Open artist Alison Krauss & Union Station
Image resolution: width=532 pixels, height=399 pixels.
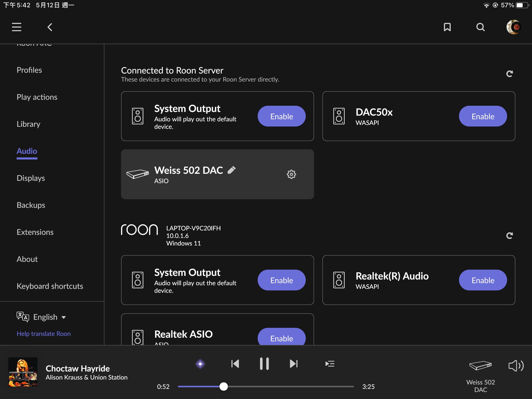click(87, 377)
